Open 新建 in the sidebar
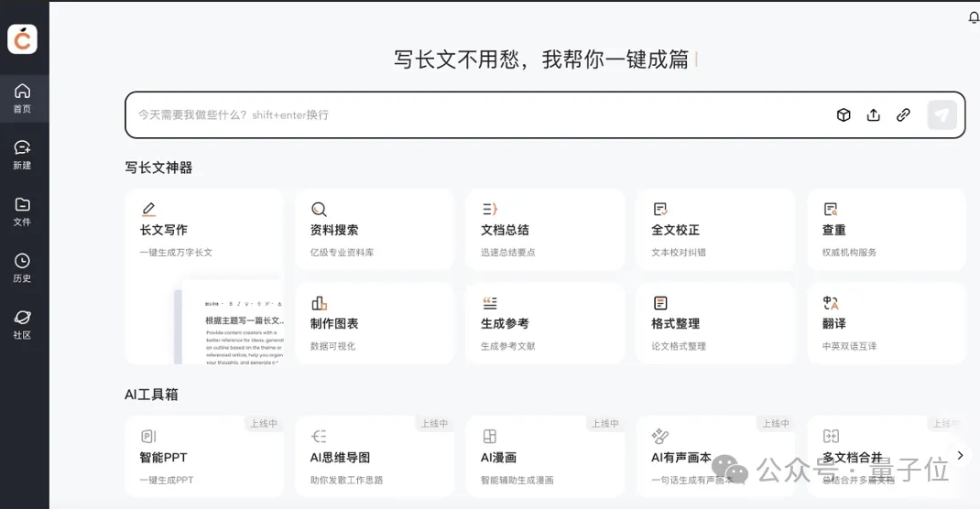This screenshot has width=980, height=509. 23,156
